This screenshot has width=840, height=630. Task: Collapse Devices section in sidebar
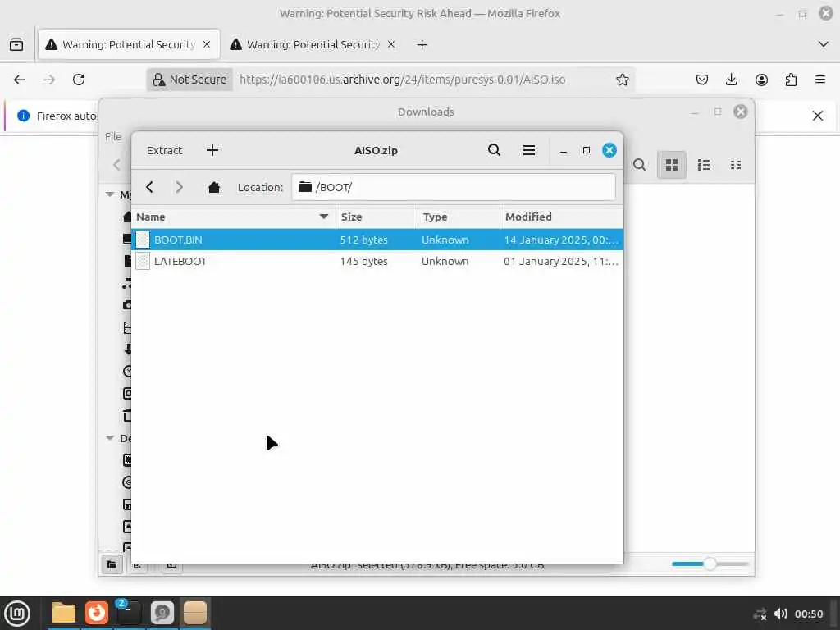(x=110, y=438)
